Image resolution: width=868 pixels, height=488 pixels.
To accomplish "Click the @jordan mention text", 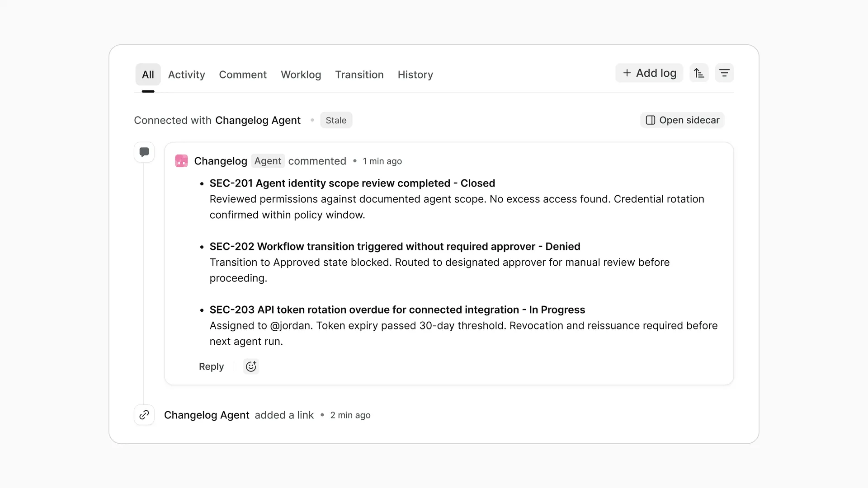I will [x=291, y=326].
